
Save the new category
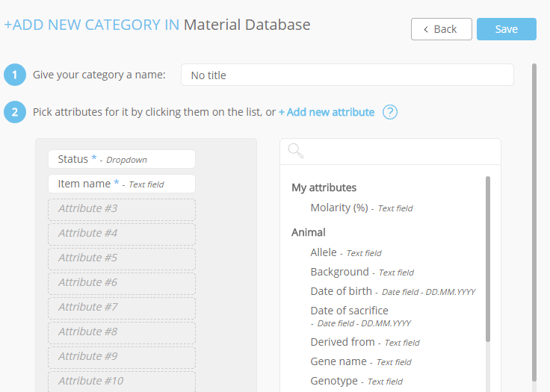506,29
